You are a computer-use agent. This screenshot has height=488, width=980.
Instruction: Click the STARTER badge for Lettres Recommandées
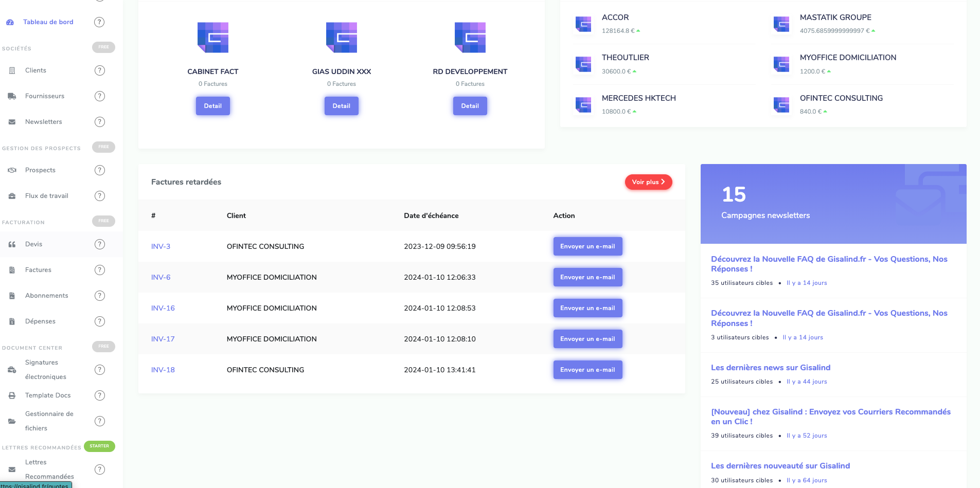99,446
